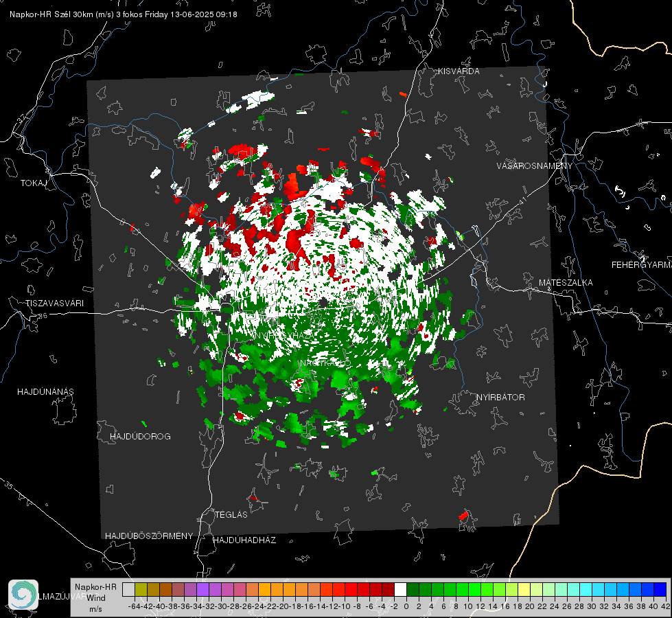Viewport: 672px width, 618px height.
Task: Click the deep blue last legend swatch
Action: [660, 589]
